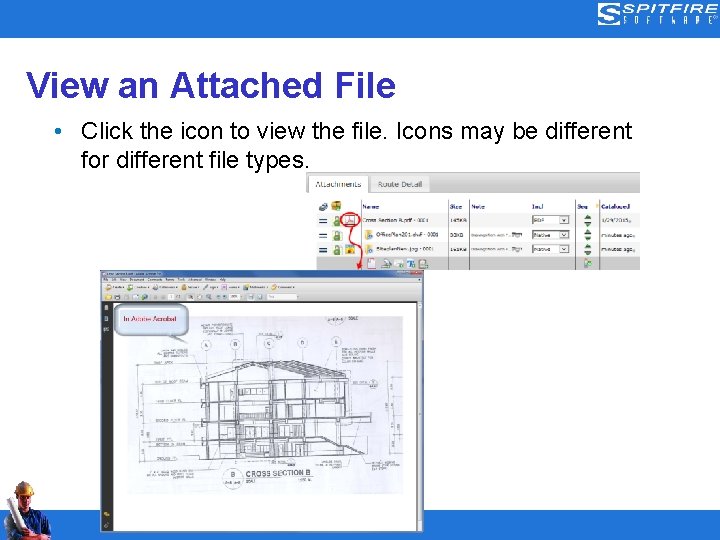The image size is (720, 540).
Task: Move the jpg row up in sequence
Action: click(x=588, y=247)
